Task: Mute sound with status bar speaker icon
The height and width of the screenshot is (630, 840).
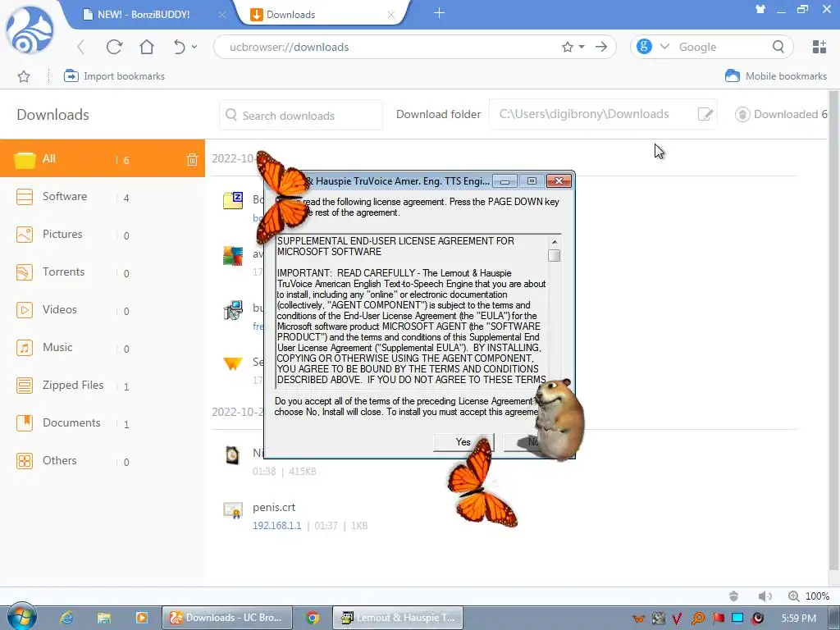Action: pyautogui.click(x=765, y=596)
